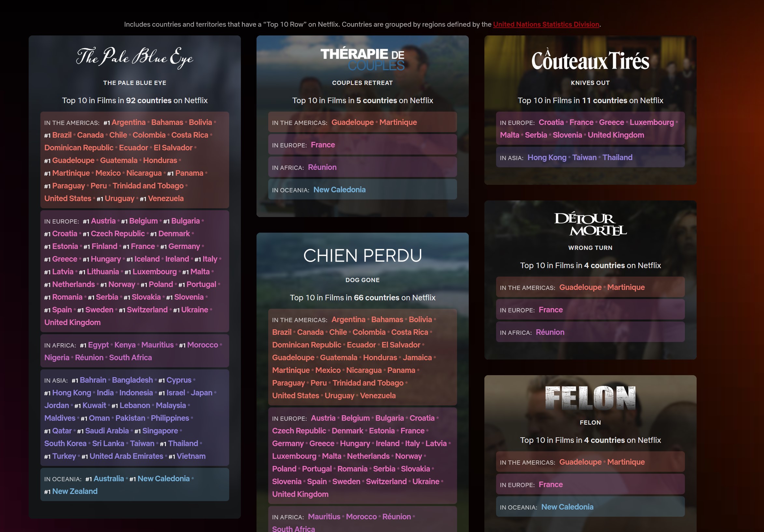Image resolution: width=764 pixels, height=532 pixels.
Task: Select New Caledonia under Couples Retreat
Action: coord(339,190)
